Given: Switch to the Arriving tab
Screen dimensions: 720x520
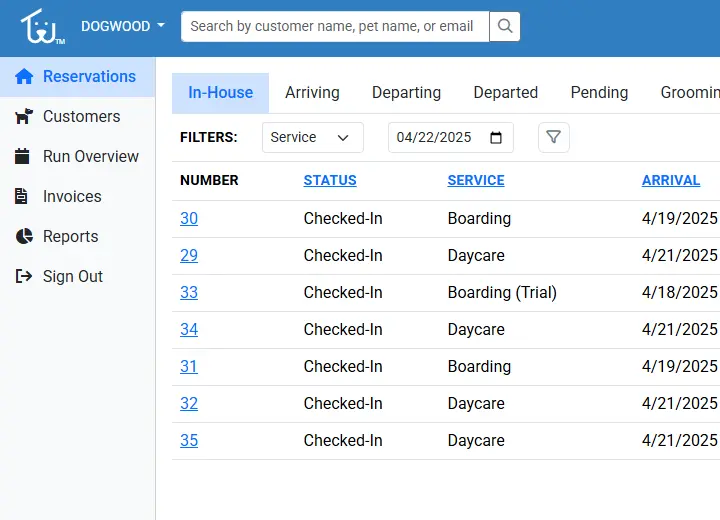Looking at the screenshot, I should (312, 92).
